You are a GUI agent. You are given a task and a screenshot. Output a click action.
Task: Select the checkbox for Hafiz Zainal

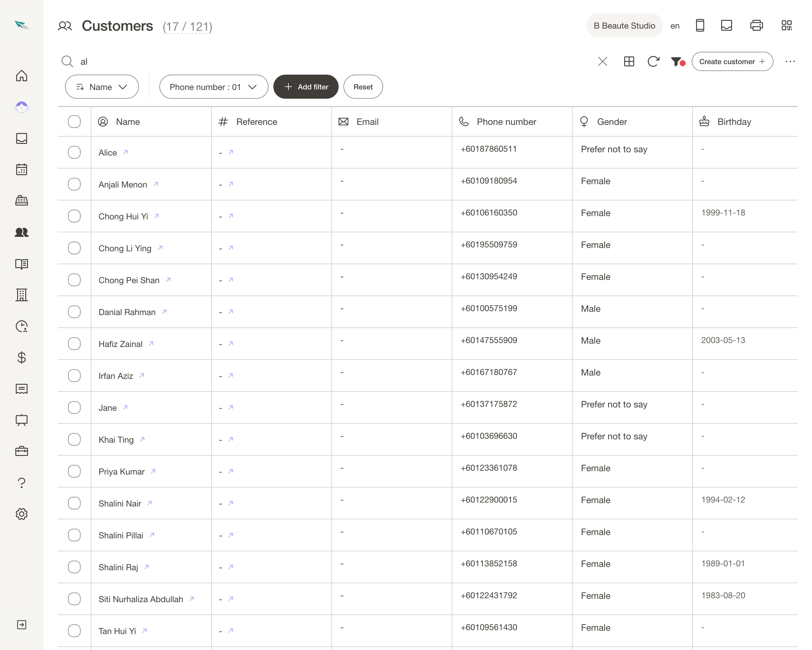point(74,344)
